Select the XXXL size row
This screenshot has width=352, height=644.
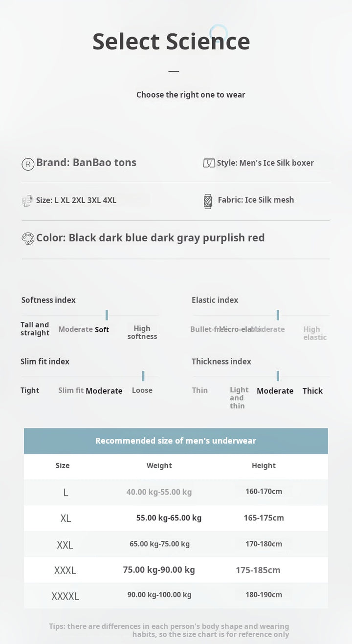point(176,570)
